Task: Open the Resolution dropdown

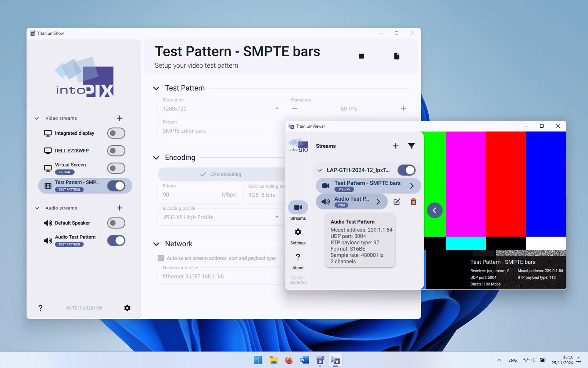Action: (x=220, y=109)
